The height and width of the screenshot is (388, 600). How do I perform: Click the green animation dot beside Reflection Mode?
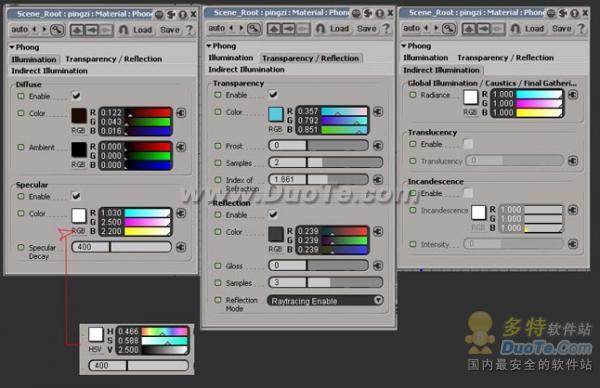coord(218,300)
